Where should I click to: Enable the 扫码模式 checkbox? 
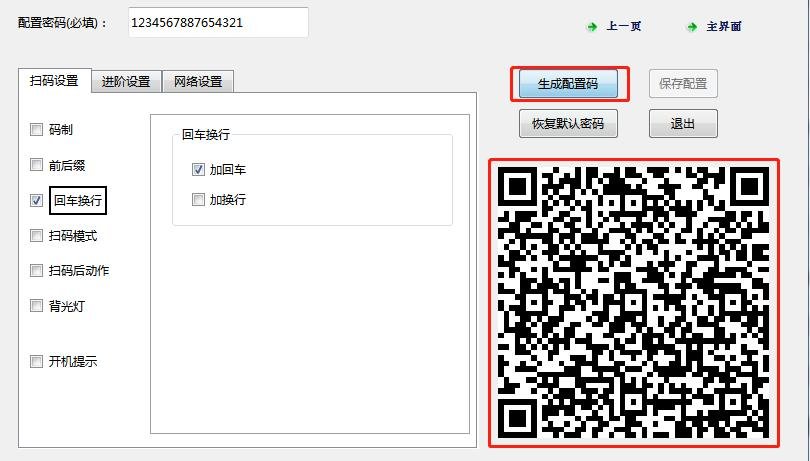[x=36, y=236]
